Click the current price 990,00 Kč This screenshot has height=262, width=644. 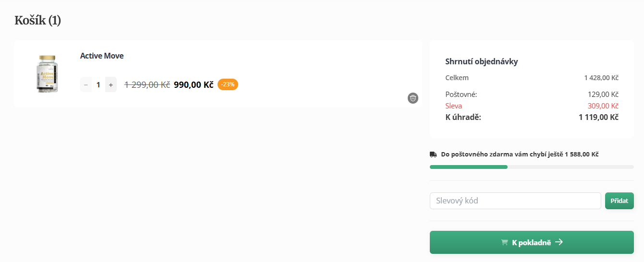coord(194,84)
